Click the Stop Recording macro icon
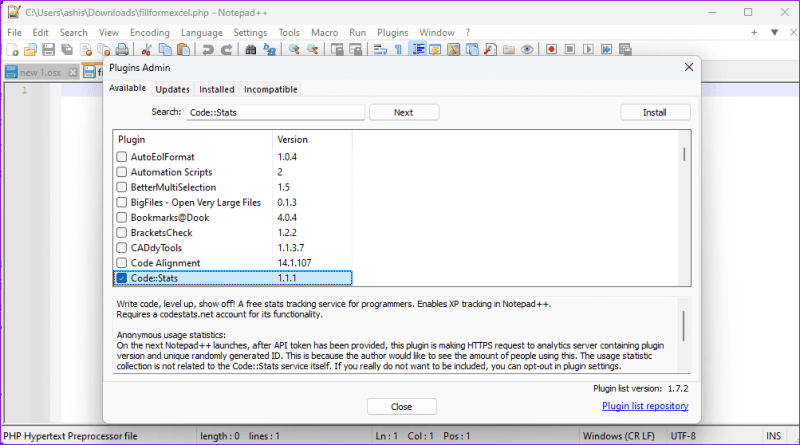This screenshot has width=800, height=445. tap(570, 50)
